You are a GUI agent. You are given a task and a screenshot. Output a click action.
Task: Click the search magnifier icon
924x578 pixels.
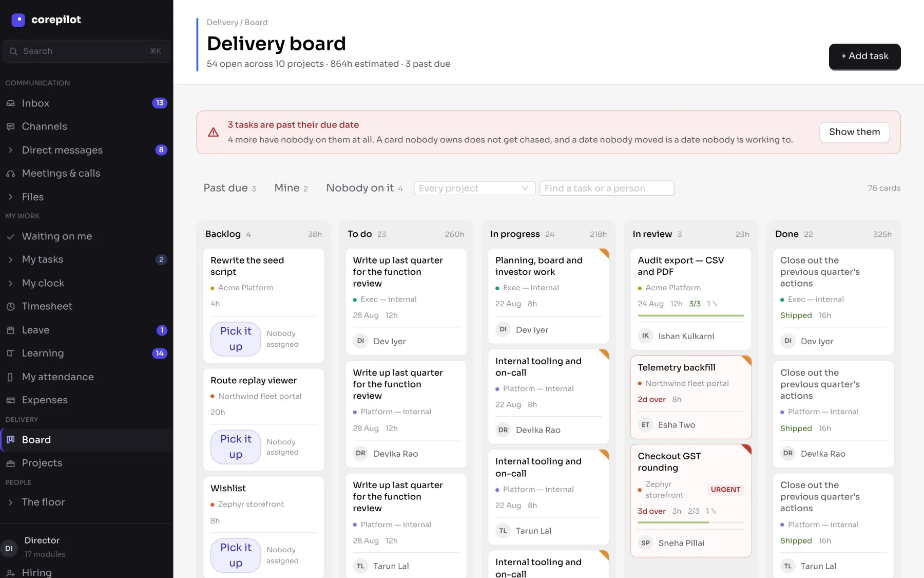[13, 51]
